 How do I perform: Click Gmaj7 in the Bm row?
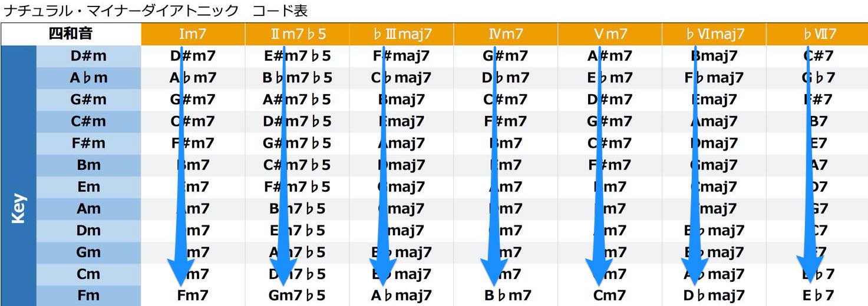point(714,165)
